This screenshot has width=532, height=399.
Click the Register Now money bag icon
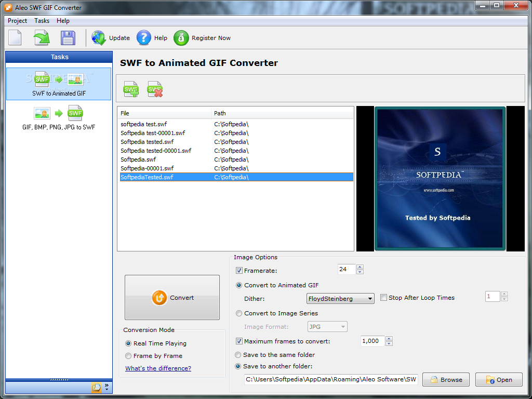(181, 37)
